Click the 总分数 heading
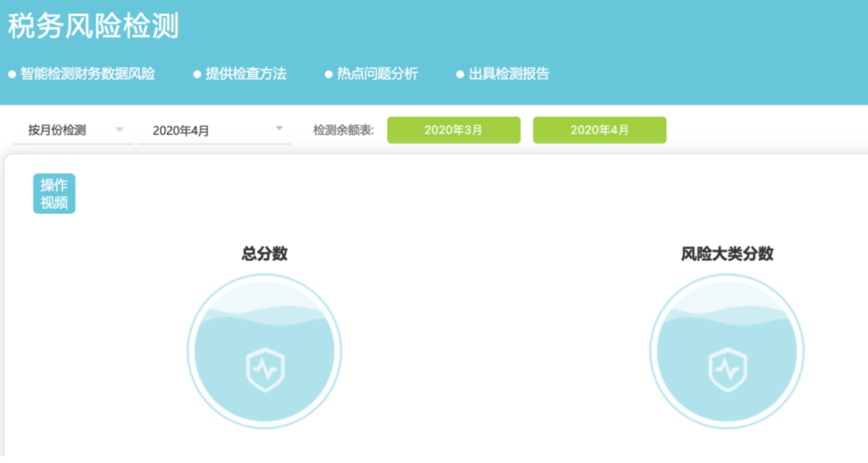The image size is (868, 463). pyautogui.click(x=264, y=254)
